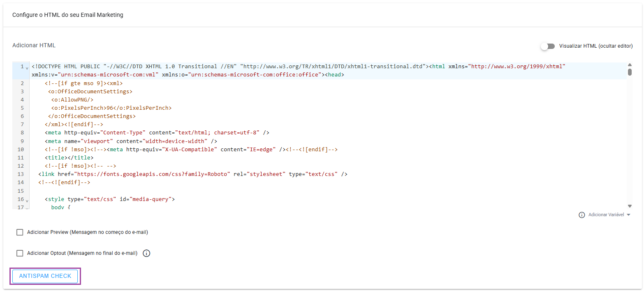
Task: Open the Adicionar Variável dropdown arrow
Action: [x=628, y=215]
